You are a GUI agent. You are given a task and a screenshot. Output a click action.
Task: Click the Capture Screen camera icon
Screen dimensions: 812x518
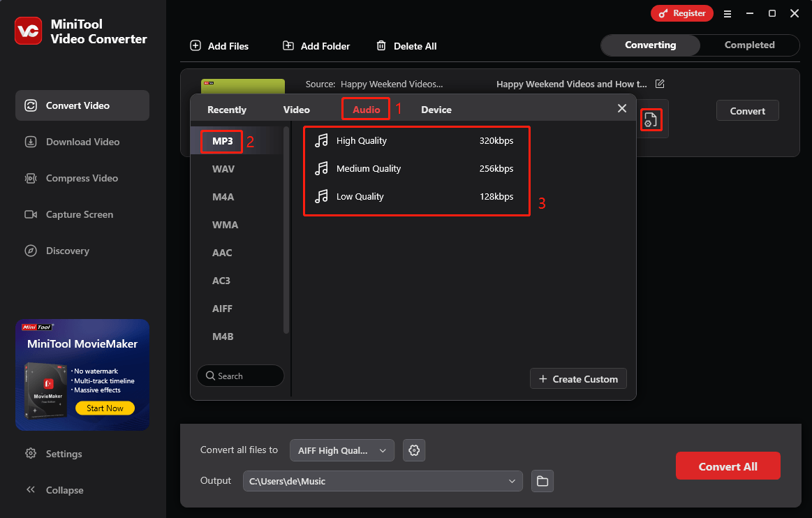pyautogui.click(x=31, y=214)
